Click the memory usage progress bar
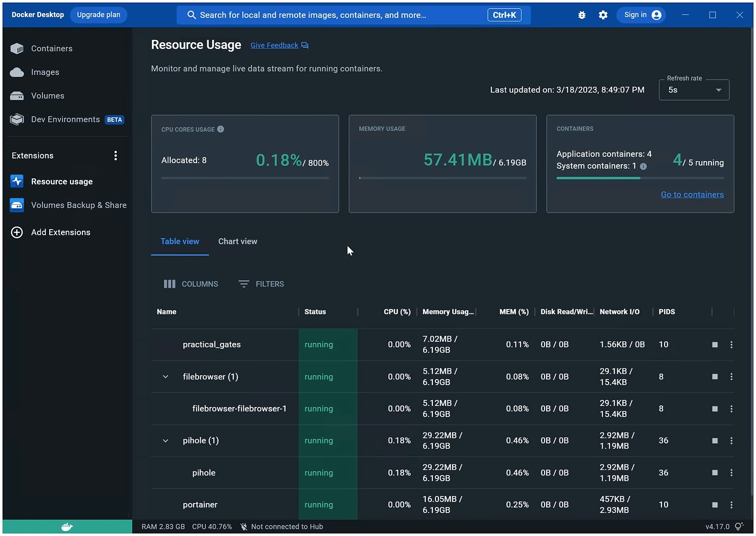Screen dimensions: 756x536 pos(443,178)
